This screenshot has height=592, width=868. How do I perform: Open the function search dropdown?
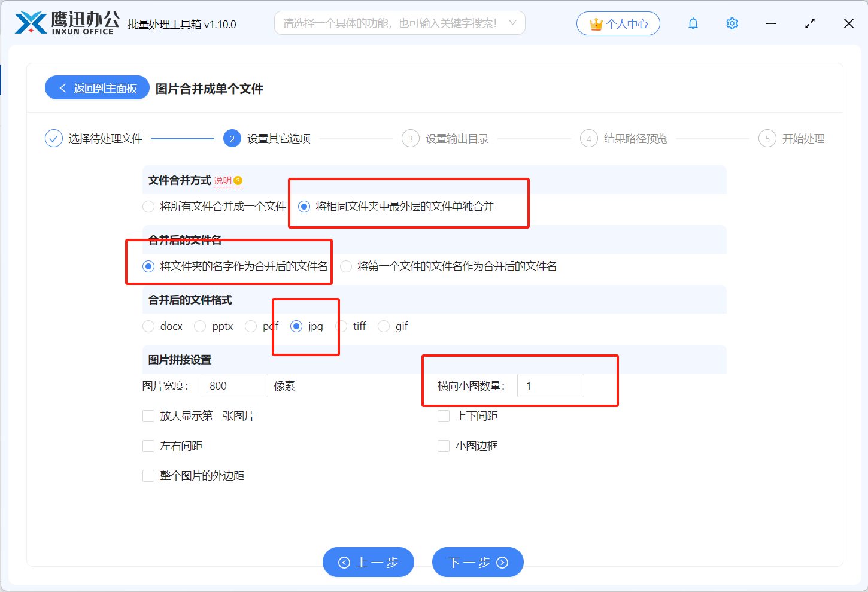tap(400, 23)
